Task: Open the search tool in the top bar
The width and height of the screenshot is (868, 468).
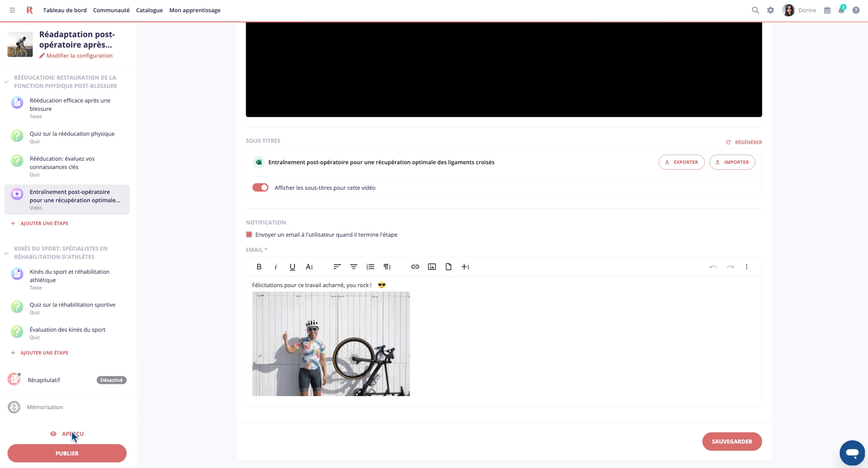Action: pos(755,10)
